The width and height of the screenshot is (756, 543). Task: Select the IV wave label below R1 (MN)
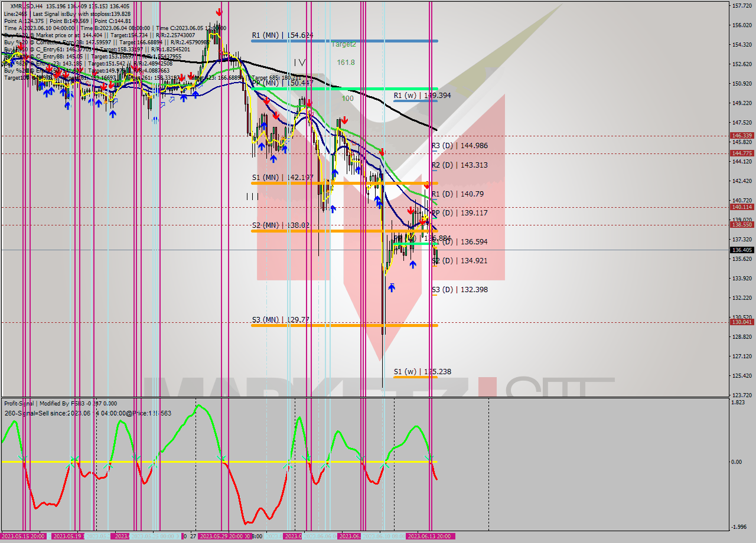click(299, 62)
